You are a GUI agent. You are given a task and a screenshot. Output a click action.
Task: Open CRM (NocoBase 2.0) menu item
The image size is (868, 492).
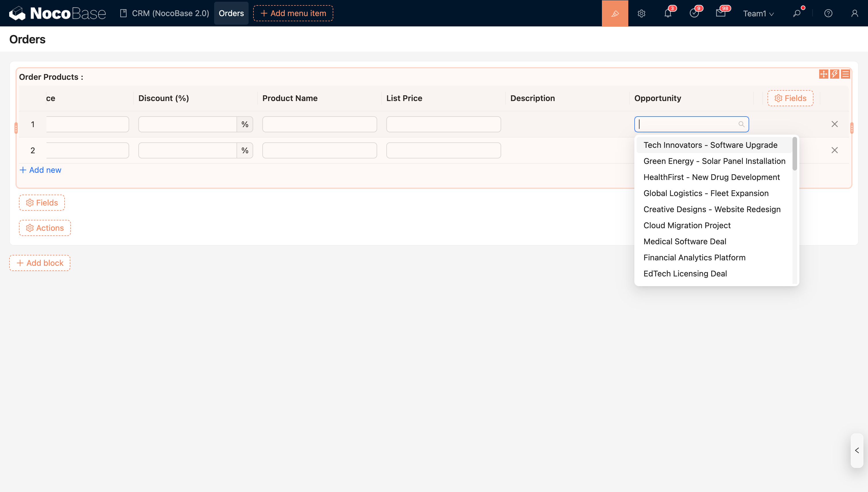[x=164, y=13]
